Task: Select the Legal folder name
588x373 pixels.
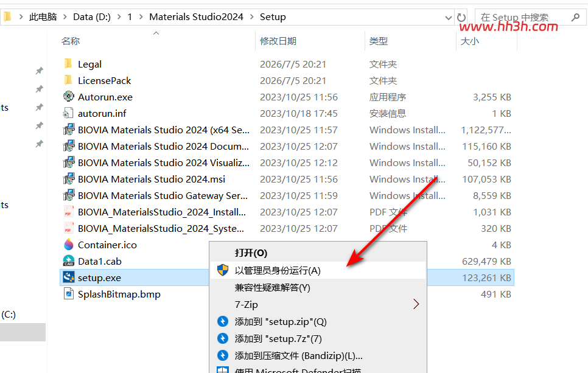Action: click(x=89, y=64)
